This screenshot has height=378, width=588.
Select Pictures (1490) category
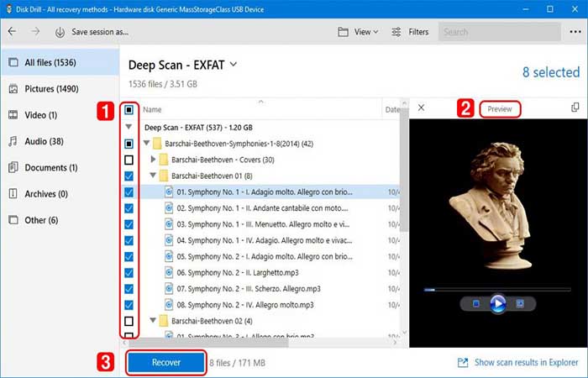tap(60, 89)
